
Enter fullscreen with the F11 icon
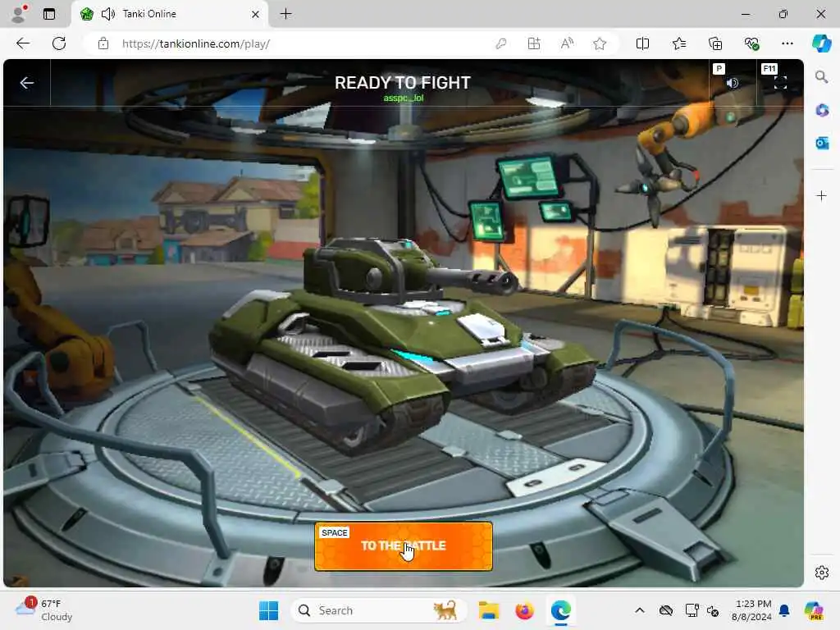tap(781, 83)
